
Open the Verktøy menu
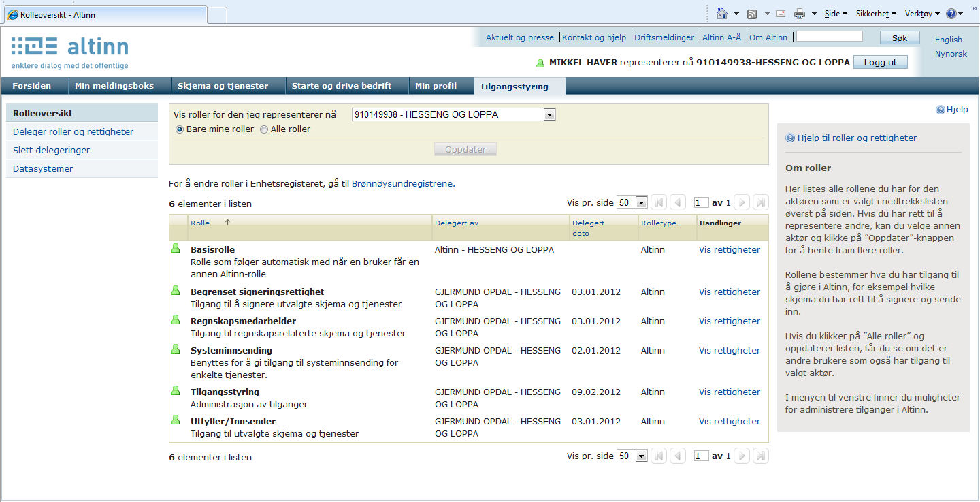point(922,14)
